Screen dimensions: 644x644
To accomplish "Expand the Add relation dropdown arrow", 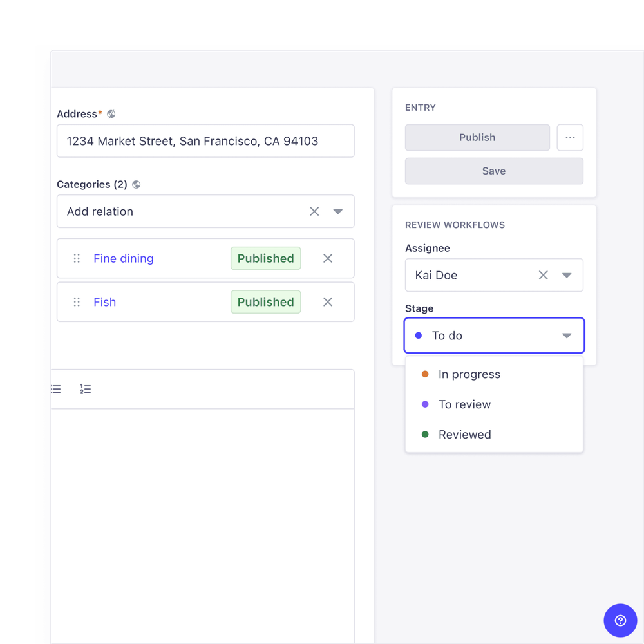I will pyautogui.click(x=337, y=211).
